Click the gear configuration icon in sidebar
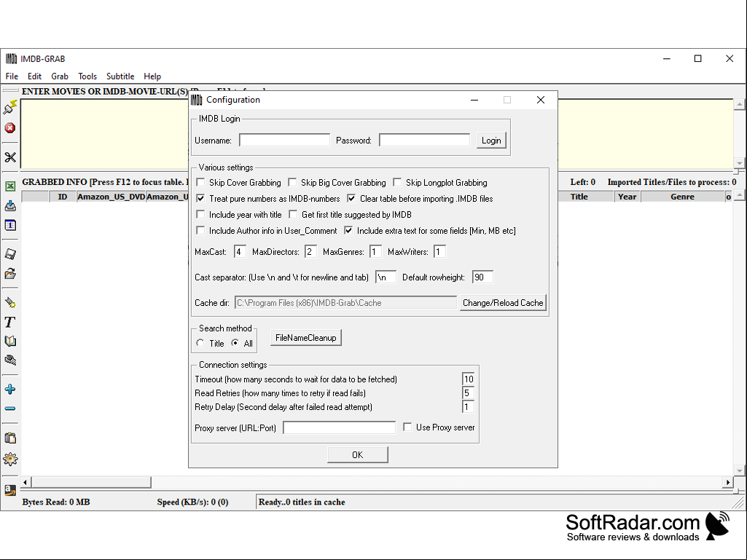 click(x=10, y=459)
